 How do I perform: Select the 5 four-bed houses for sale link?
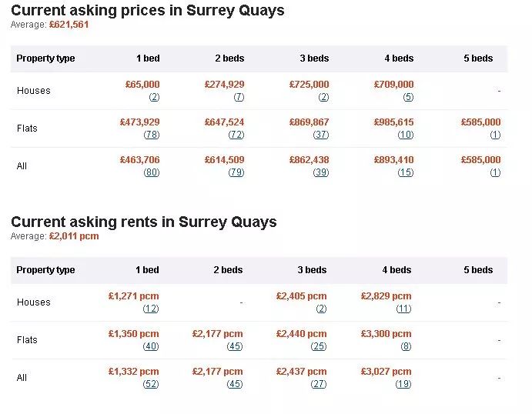coord(409,97)
